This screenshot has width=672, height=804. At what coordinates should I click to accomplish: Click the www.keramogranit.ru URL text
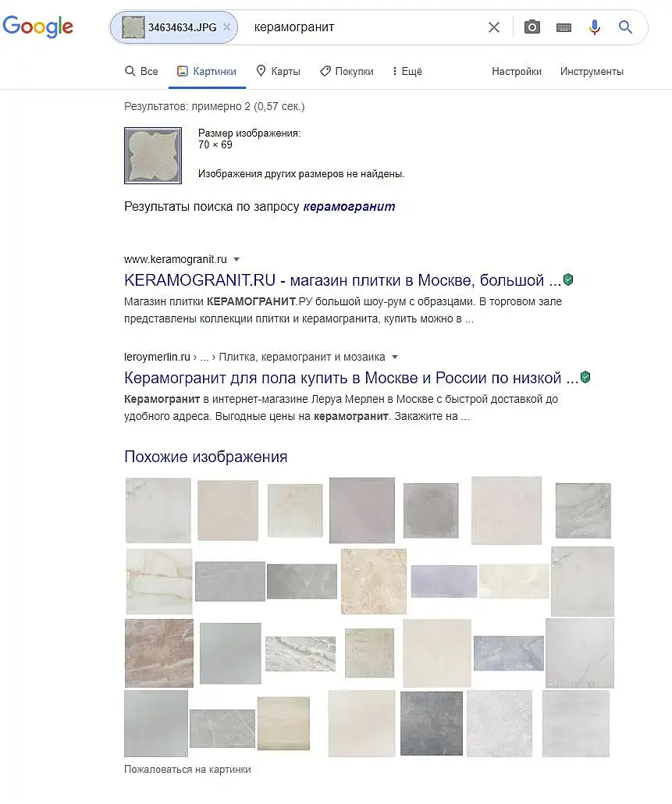[176, 259]
